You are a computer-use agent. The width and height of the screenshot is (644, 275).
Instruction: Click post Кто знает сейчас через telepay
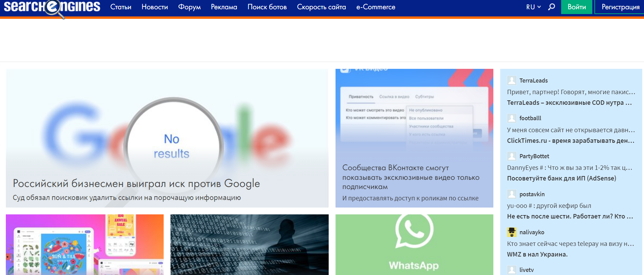tap(571, 244)
